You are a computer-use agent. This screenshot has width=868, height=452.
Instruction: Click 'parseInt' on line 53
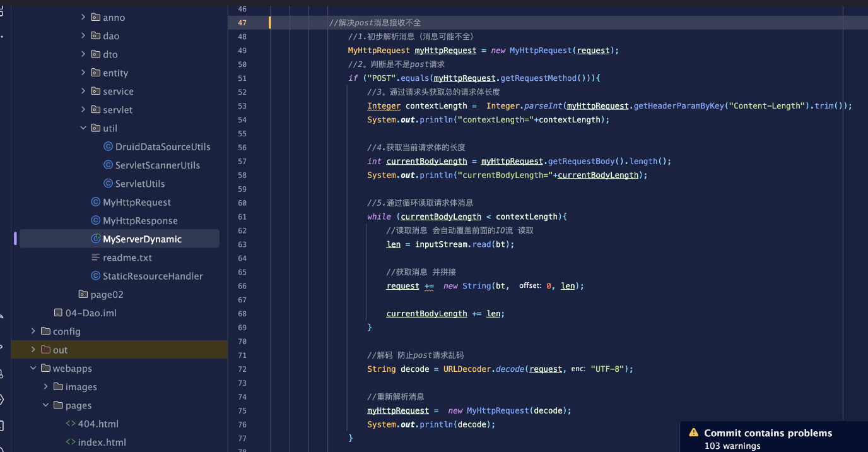coord(543,106)
